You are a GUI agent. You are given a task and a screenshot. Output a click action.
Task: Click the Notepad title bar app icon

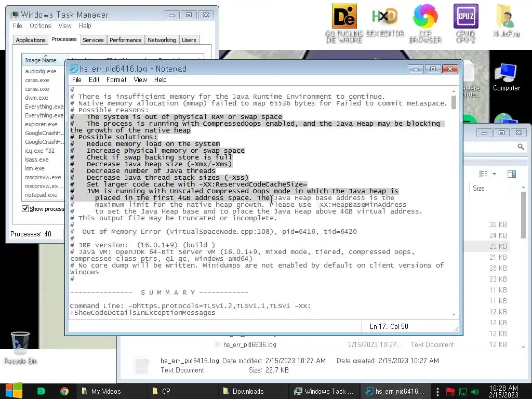pyautogui.click(x=74, y=69)
